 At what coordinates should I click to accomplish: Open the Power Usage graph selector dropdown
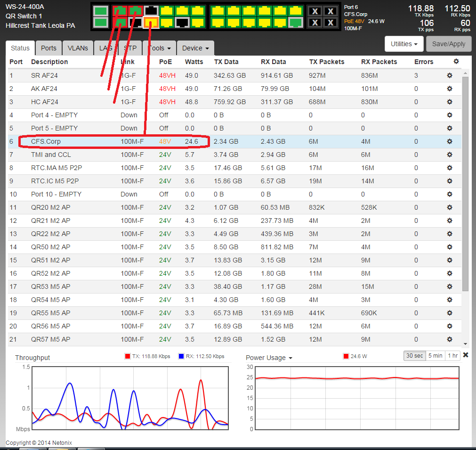(269, 358)
